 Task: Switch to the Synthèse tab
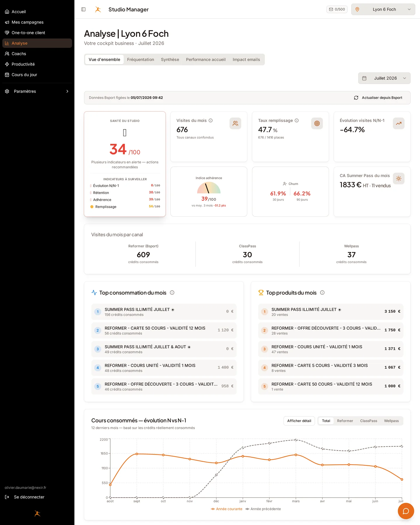coord(170,60)
